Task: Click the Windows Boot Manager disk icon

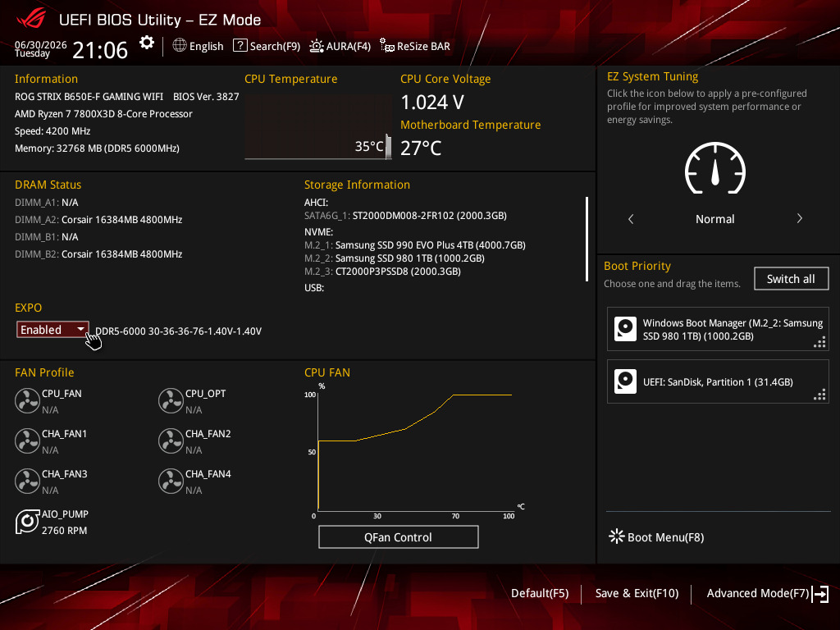Action: (x=625, y=329)
